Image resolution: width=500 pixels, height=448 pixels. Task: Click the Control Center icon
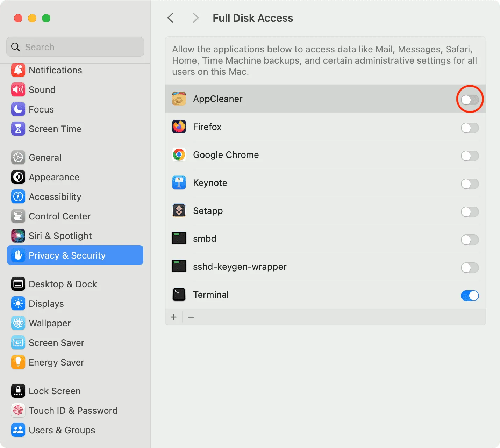[18, 216]
